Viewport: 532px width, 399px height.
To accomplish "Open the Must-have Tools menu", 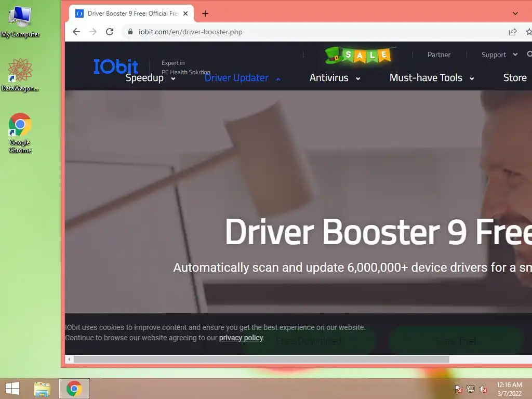I will (426, 78).
